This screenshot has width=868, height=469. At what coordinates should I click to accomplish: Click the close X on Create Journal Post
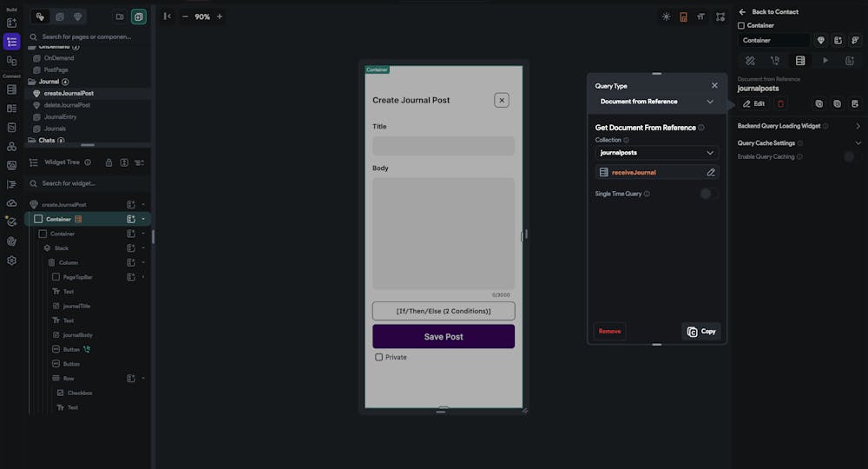[x=502, y=100]
